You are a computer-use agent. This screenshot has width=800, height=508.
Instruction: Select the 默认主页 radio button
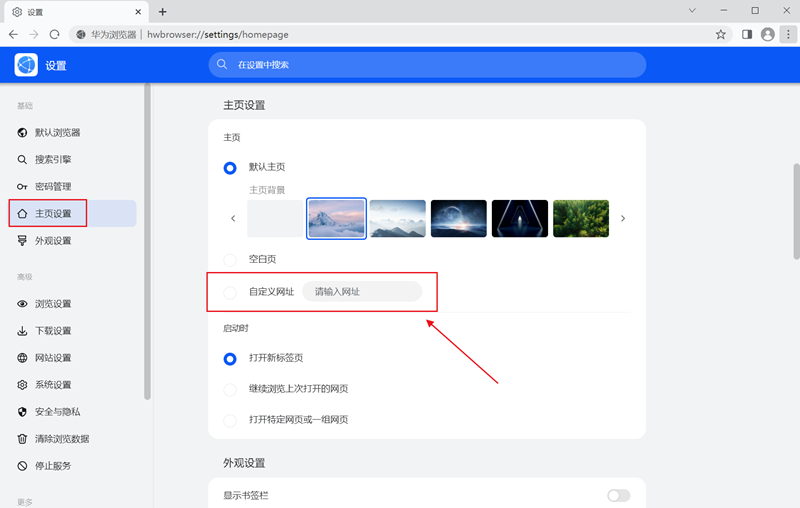point(230,167)
